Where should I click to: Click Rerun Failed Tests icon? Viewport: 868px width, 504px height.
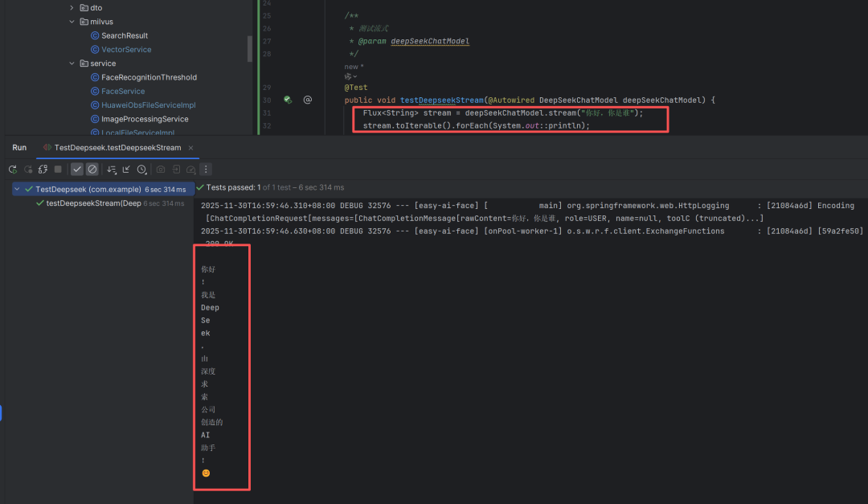click(x=28, y=170)
